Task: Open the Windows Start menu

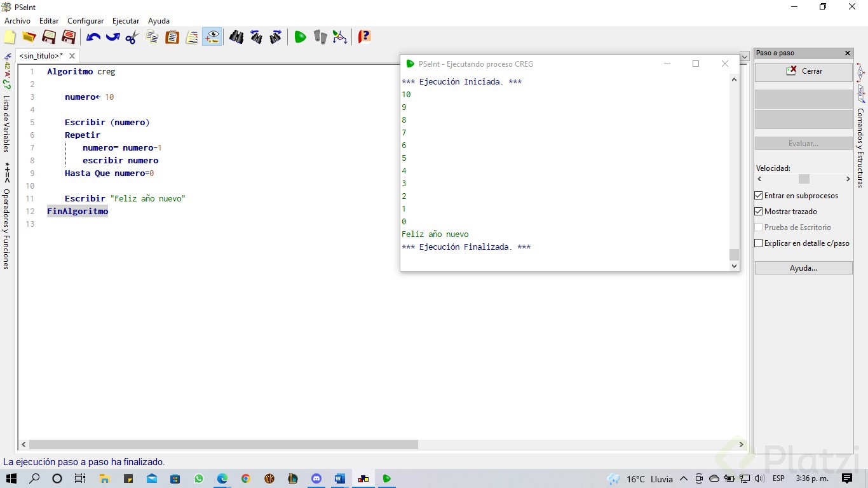Action: pyautogui.click(x=11, y=478)
